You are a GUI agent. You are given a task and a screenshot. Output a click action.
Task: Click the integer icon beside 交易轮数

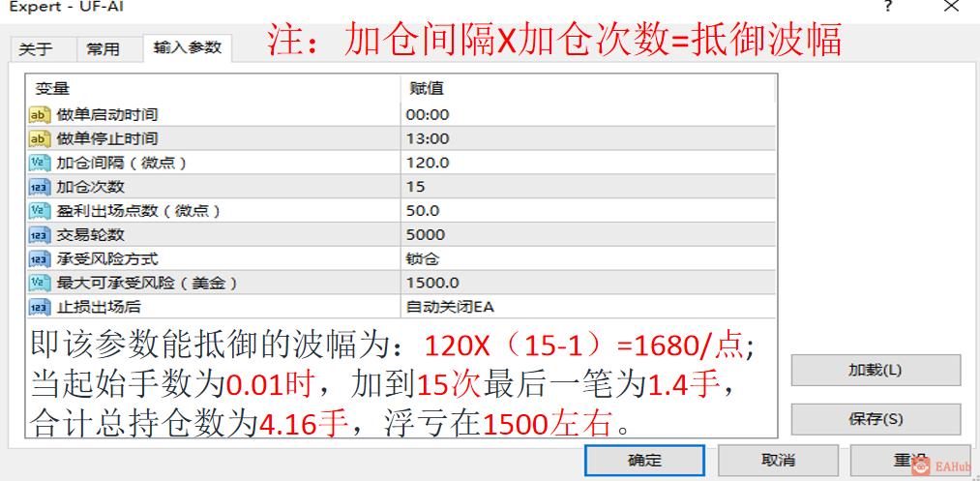pos(40,234)
